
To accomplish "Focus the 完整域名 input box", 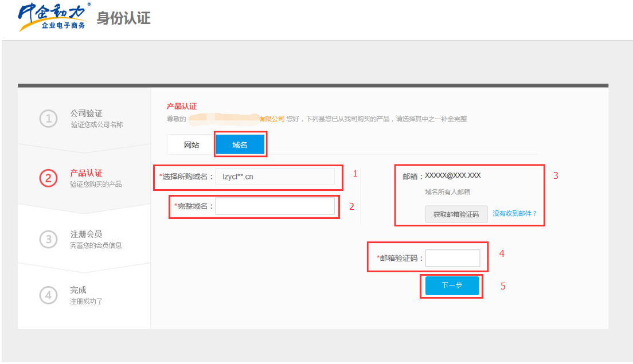I will point(275,206).
